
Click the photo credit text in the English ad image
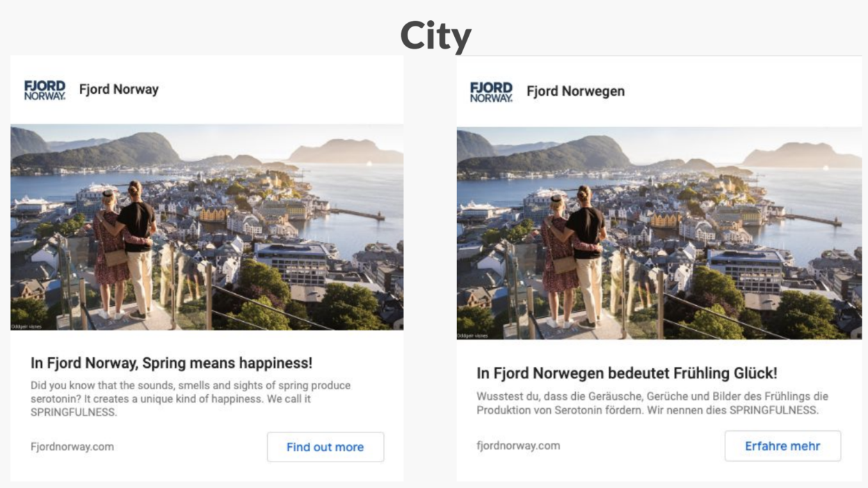point(26,326)
